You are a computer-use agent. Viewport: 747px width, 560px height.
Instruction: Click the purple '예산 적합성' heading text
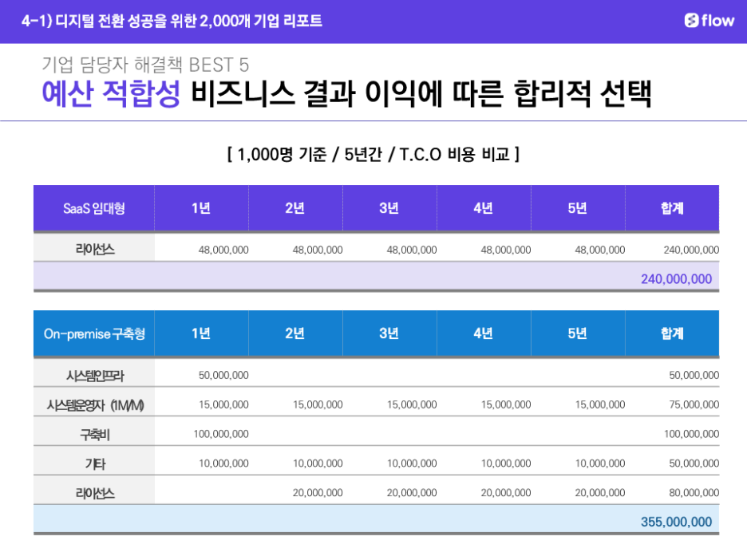(111, 94)
